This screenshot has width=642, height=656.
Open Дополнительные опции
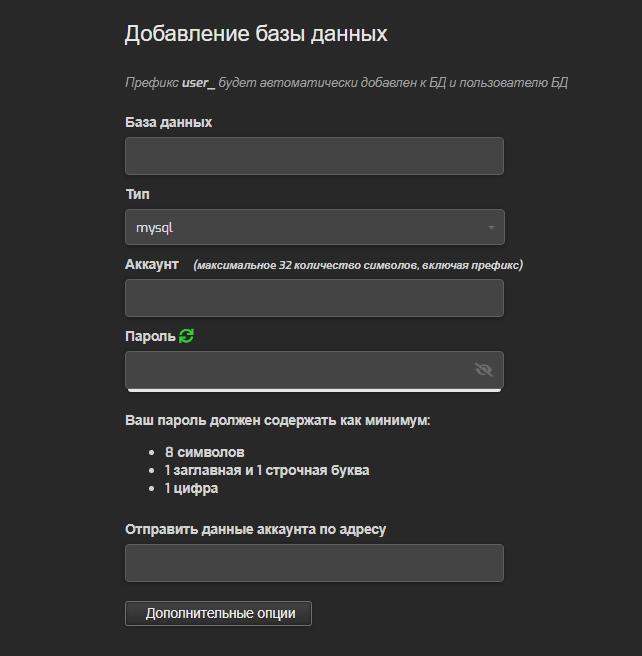[x=218, y=614]
